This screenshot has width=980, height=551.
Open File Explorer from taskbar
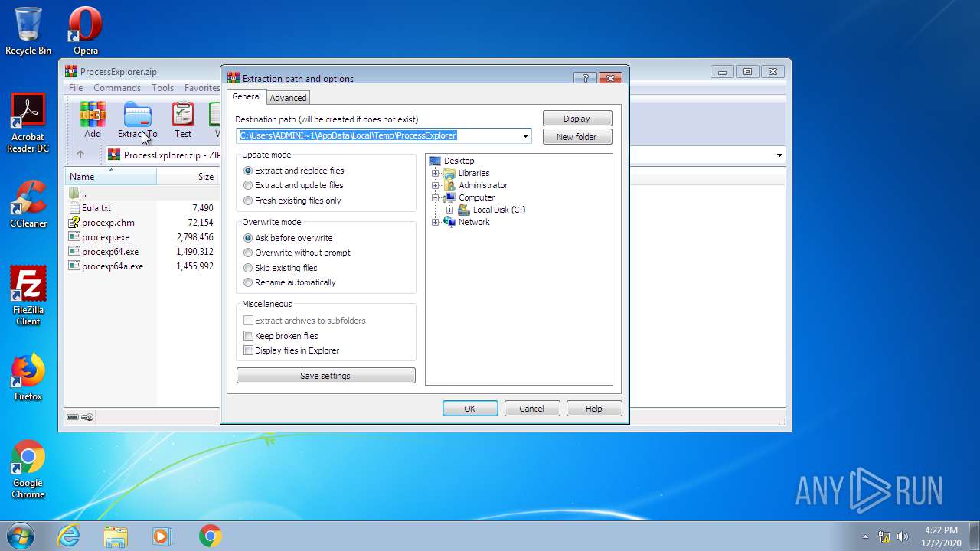click(116, 536)
